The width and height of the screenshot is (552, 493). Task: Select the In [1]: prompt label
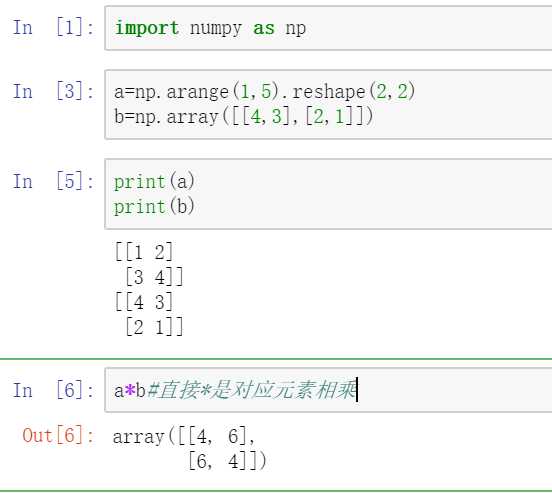[54, 27]
